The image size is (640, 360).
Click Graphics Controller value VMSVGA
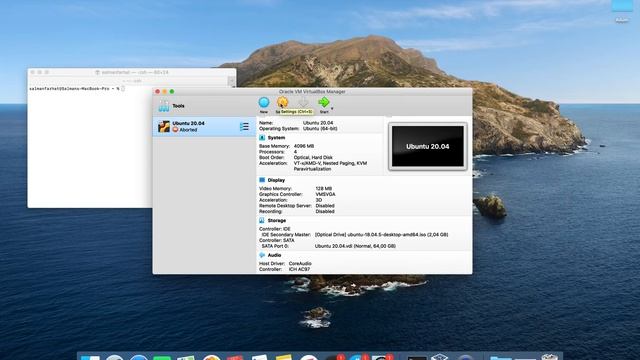325,194
